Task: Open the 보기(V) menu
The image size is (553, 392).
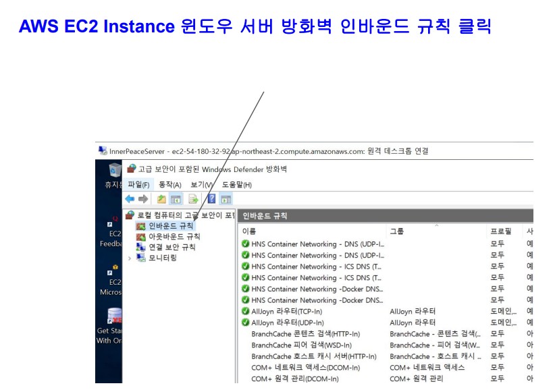Action: pyautogui.click(x=201, y=185)
